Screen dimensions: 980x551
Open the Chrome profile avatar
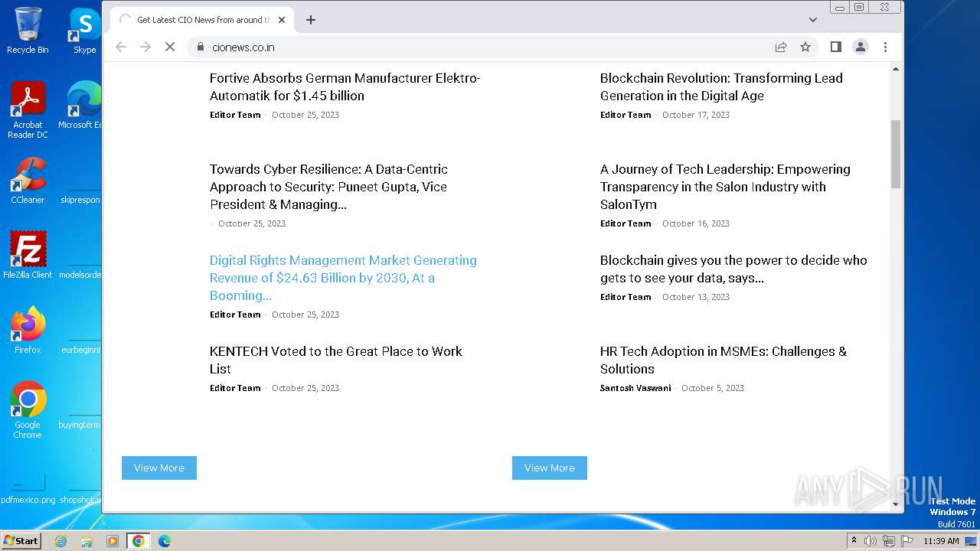click(861, 47)
